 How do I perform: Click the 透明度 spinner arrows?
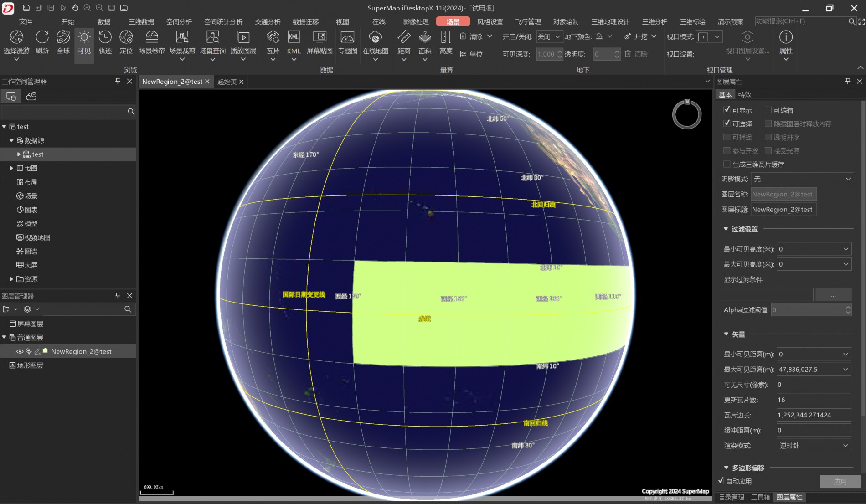click(x=617, y=54)
